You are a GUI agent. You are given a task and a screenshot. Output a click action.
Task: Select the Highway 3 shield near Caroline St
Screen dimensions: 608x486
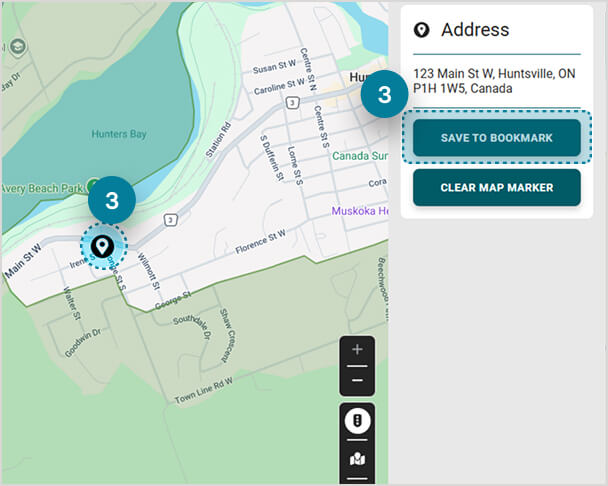tap(293, 103)
